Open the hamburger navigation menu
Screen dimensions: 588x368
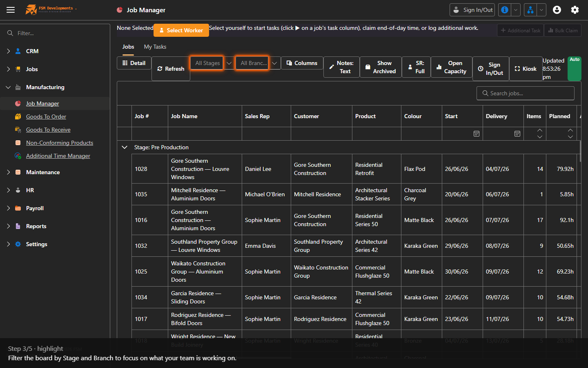pos(11,10)
